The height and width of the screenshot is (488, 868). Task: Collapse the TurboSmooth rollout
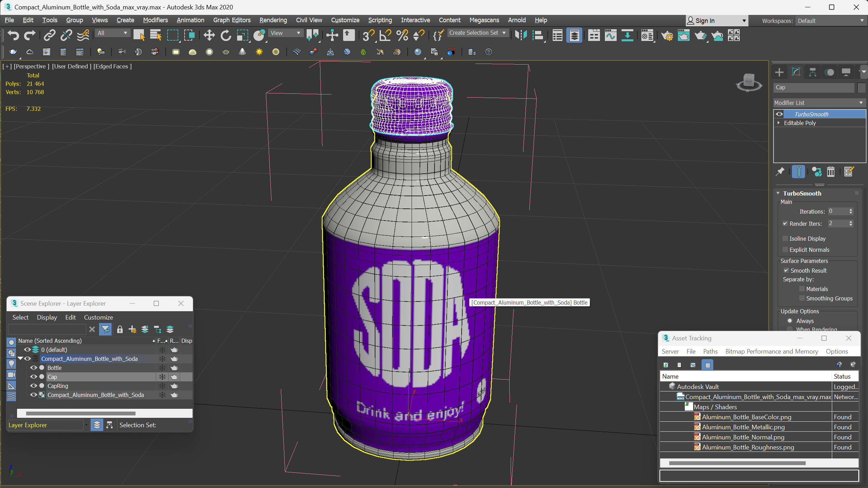pyautogui.click(x=778, y=193)
